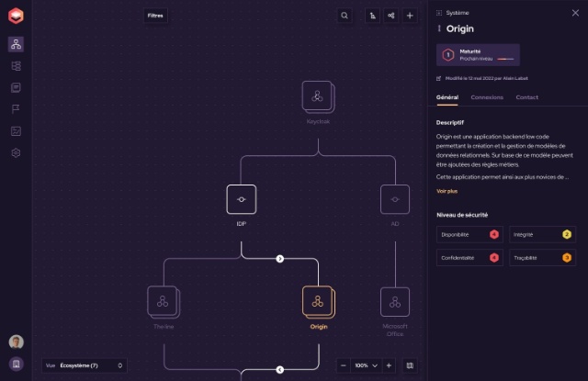Screen dimensions: 588x381
Task: Click the Filtres button
Action: (156, 16)
